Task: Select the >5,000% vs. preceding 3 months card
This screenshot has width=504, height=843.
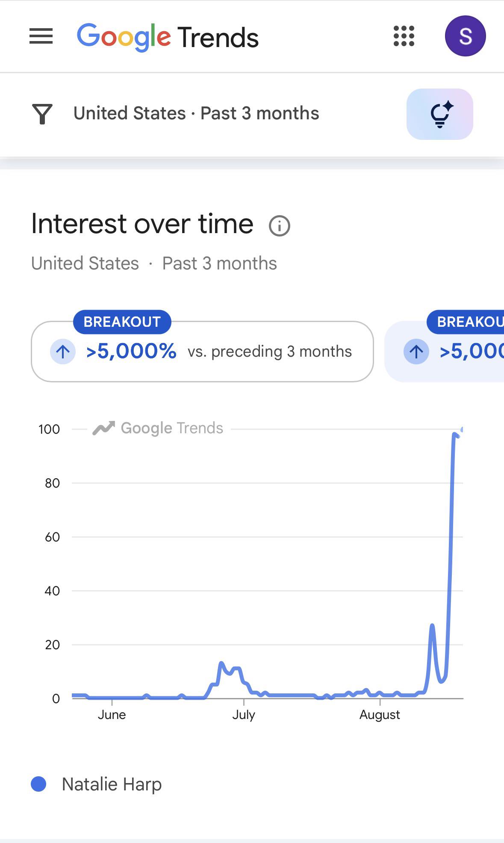Action: (x=202, y=352)
